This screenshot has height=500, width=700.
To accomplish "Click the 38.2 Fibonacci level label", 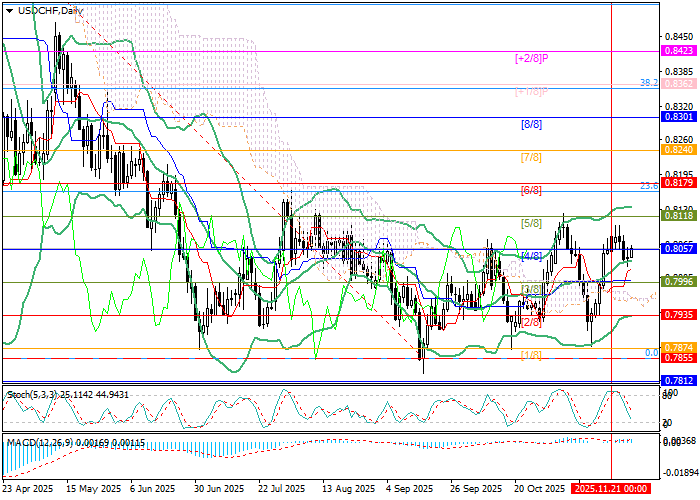I will pos(647,84).
